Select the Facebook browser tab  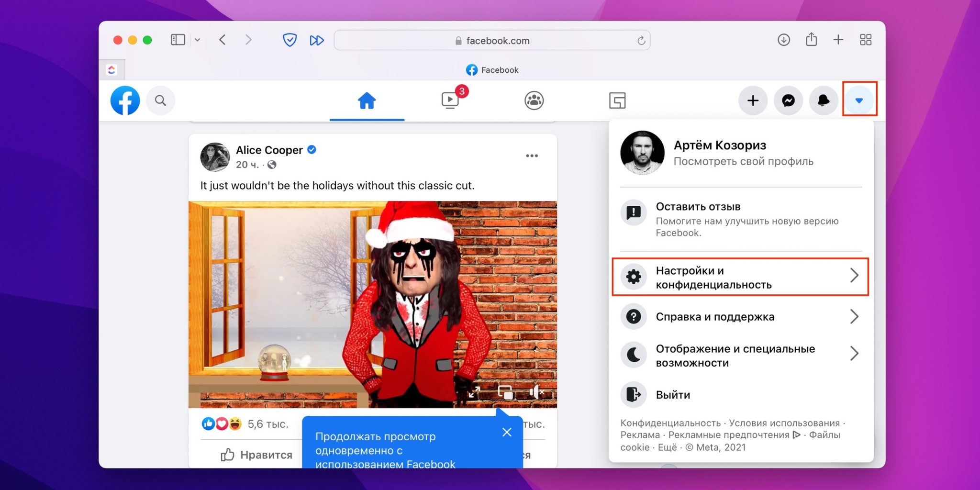(x=492, y=70)
